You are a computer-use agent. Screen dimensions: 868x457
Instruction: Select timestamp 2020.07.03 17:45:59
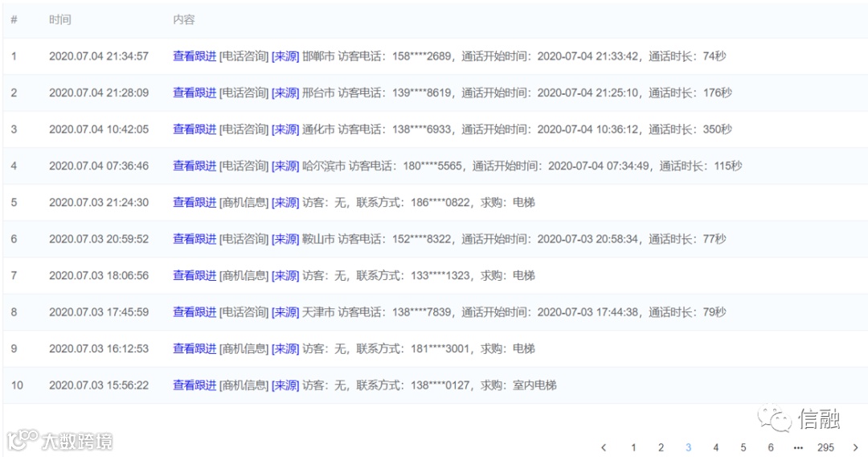pos(99,312)
